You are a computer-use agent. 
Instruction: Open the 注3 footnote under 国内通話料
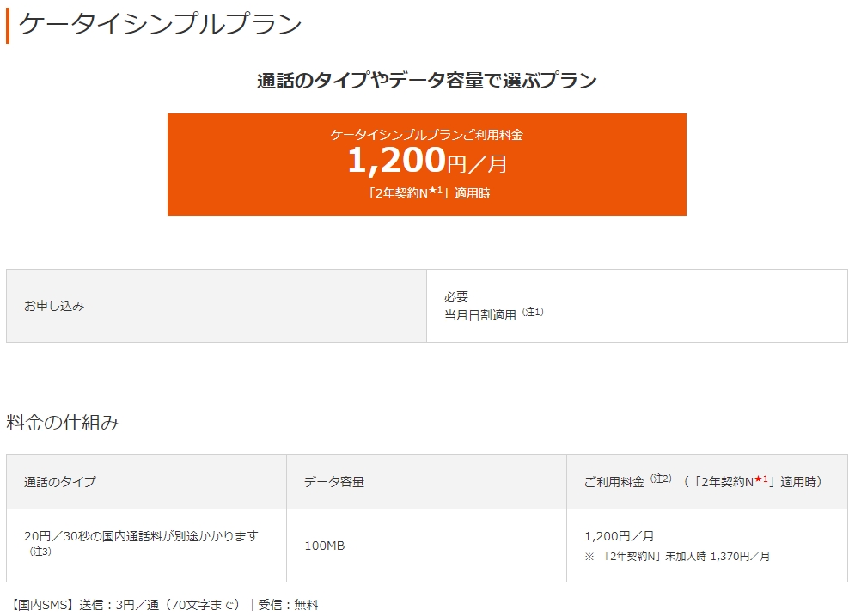point(40,552)
